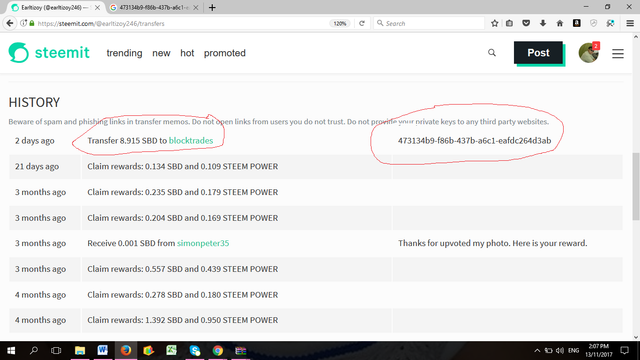Image resolution: width=640 pixels, height=360 pixels.
Task: Click the HISTORY heading
Action: (x=34, y=102)
